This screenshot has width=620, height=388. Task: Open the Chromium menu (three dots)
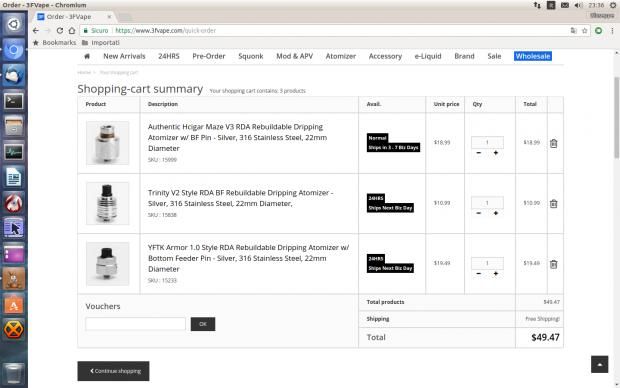click(612, 30)
